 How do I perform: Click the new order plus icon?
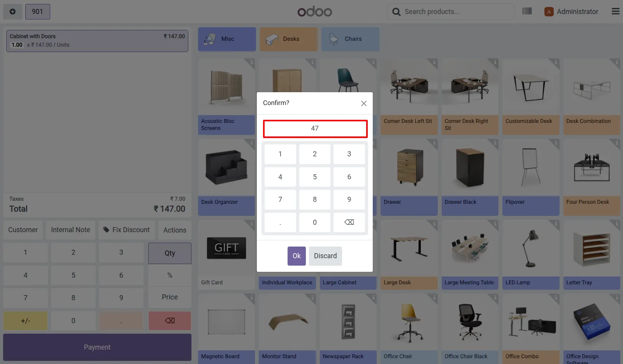click(12, 12)
